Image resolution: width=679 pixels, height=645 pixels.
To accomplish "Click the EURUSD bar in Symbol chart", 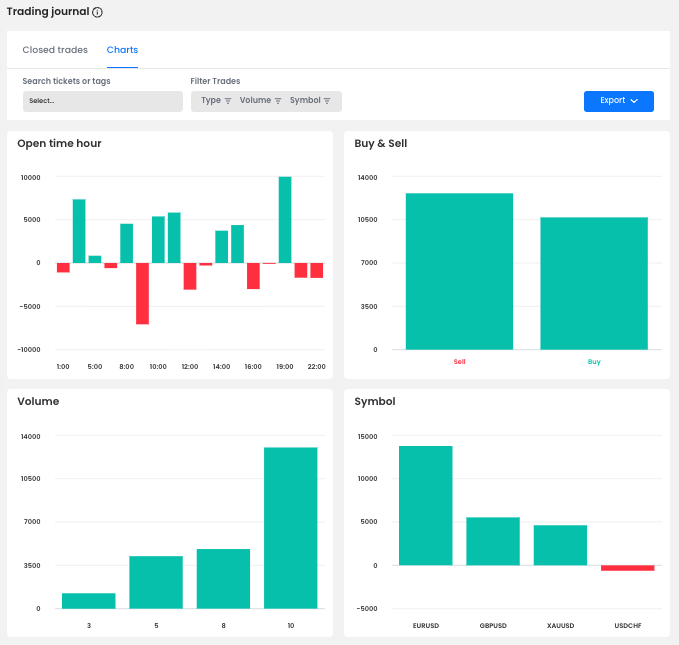I will click(x=425, y=505).
